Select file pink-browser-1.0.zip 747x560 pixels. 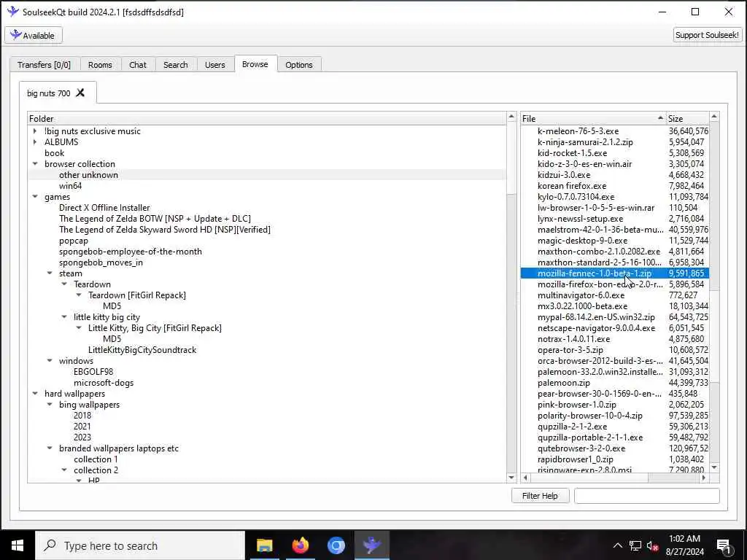[x=576, y=405]
